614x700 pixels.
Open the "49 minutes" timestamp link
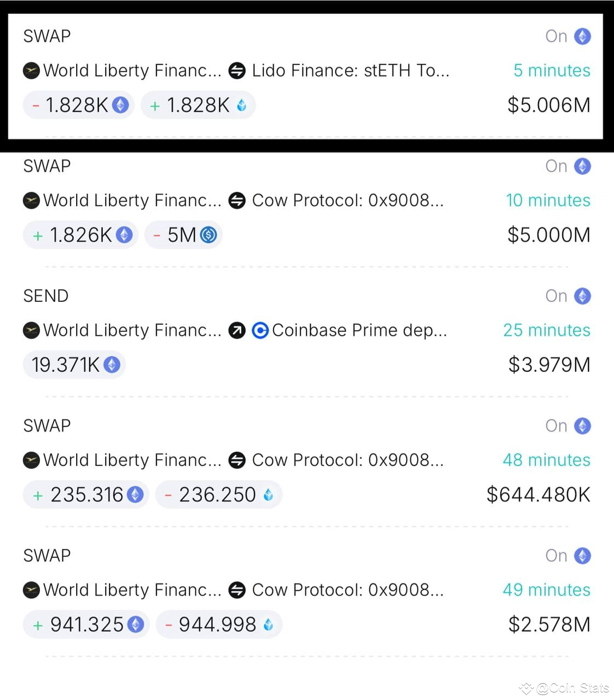[x=547, y=590]
